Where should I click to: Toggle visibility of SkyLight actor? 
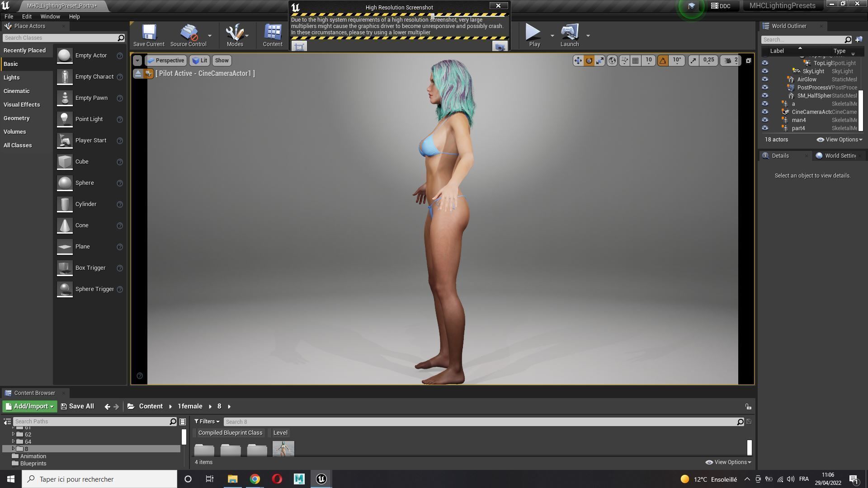[765, 71]
